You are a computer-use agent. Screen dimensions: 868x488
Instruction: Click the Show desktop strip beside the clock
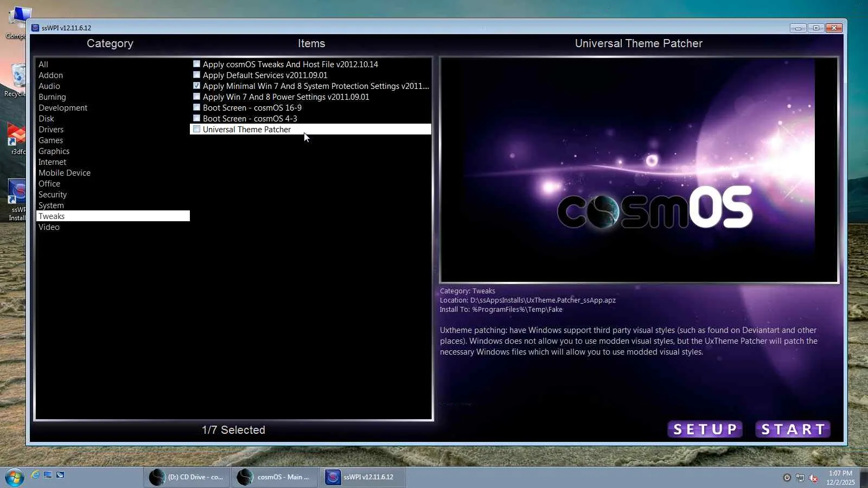[864, 478]
